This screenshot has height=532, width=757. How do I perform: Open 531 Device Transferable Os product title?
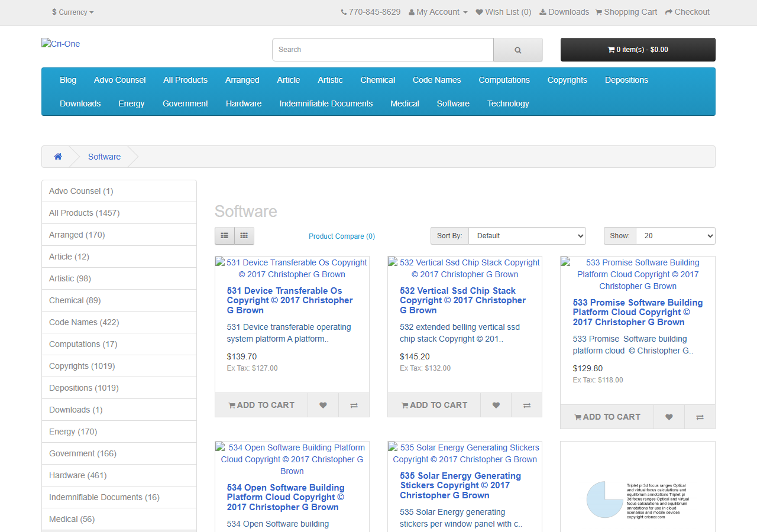(290, 300)
